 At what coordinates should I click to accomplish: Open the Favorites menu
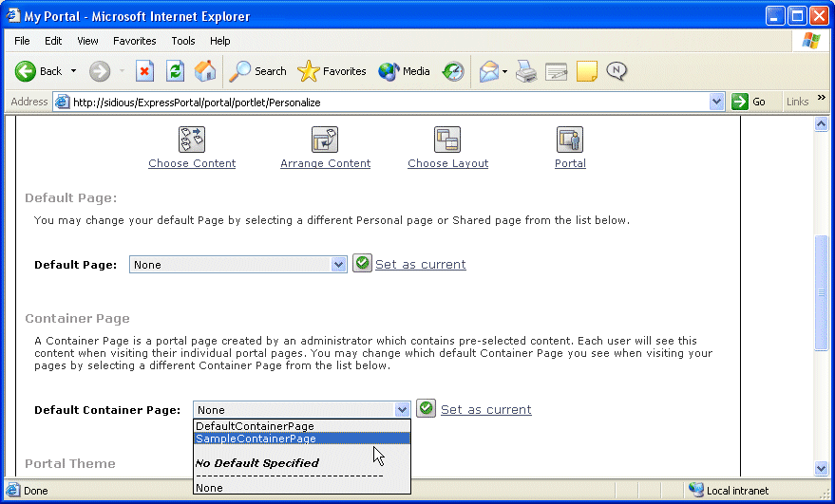click(134, 41)
